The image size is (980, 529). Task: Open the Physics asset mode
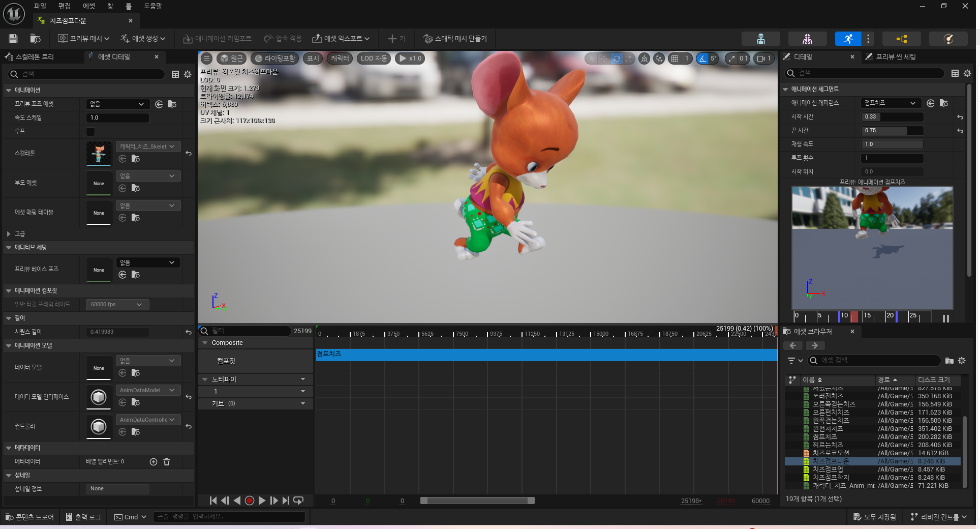click(948, 39)
